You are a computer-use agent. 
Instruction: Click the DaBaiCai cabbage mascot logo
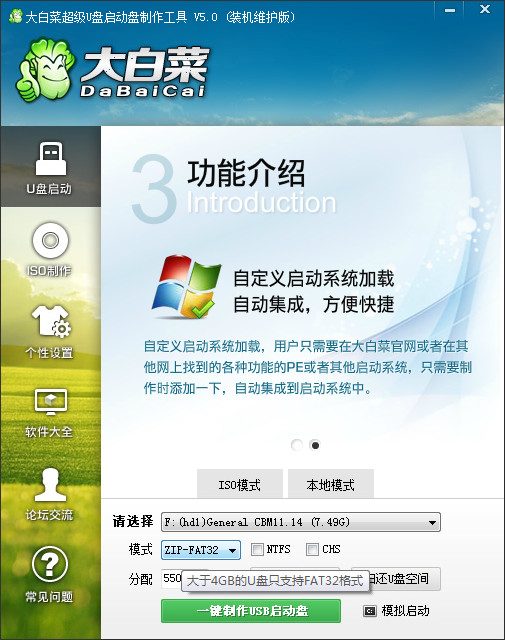coord(46,69)
